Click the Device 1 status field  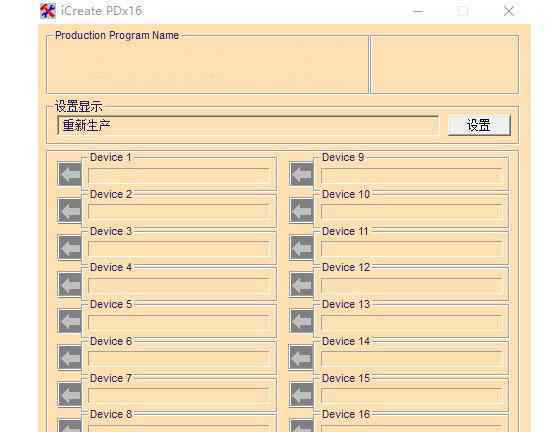tap(179, 176)
